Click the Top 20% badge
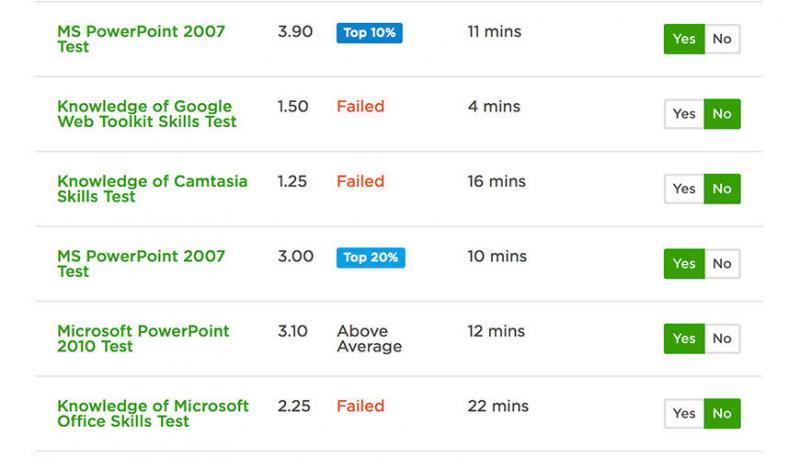 tap(370, 258)
